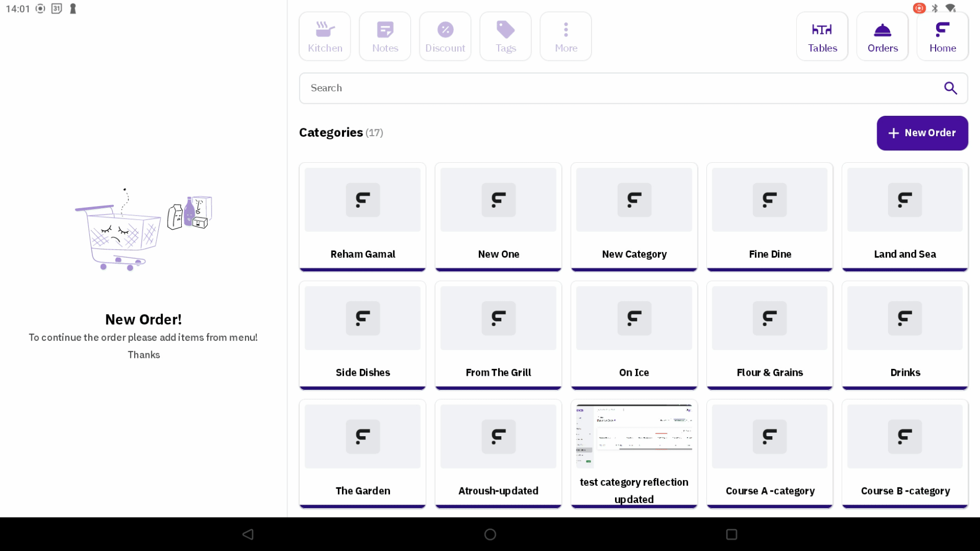Screen dimensions: 980x551
Task: Select the From The Grill category
Action: click(x=498, y=335)
